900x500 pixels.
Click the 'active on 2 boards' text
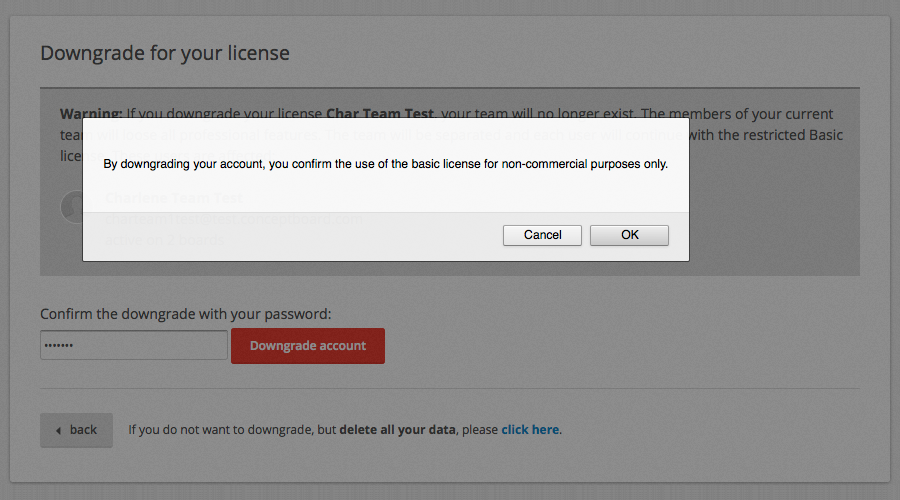tap(164, 240)
